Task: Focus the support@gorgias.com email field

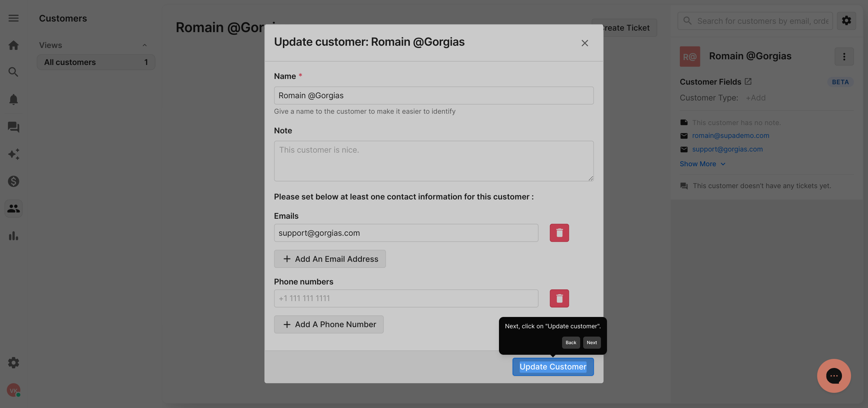Action: (x=406, y=233)
